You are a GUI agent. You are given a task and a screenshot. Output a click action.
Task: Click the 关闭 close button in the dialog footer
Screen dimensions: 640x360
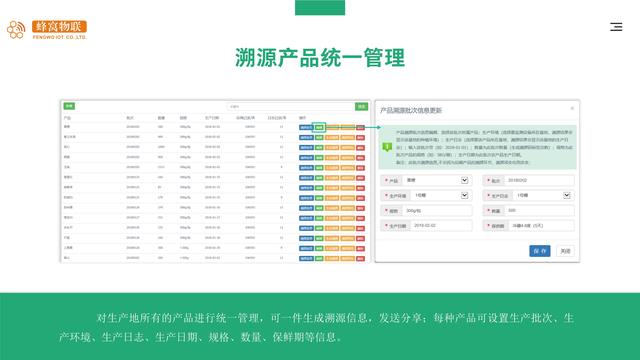(x=565, y=251)
